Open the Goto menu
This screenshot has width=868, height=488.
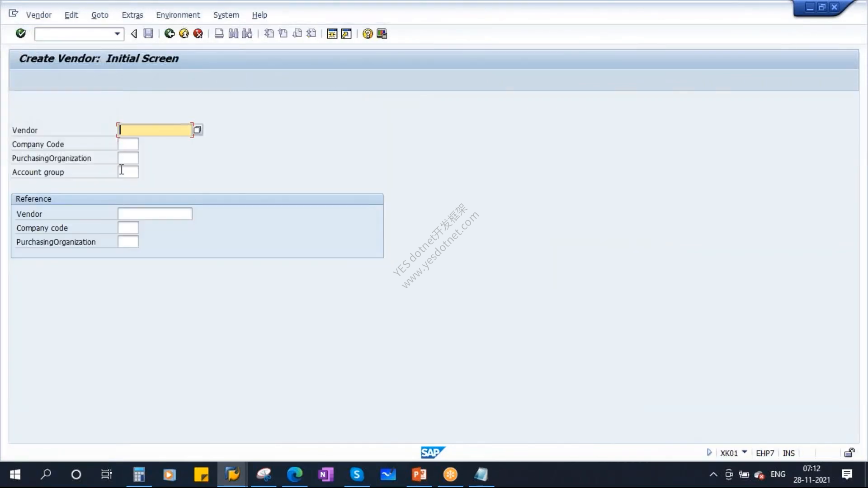click(100, 15)
